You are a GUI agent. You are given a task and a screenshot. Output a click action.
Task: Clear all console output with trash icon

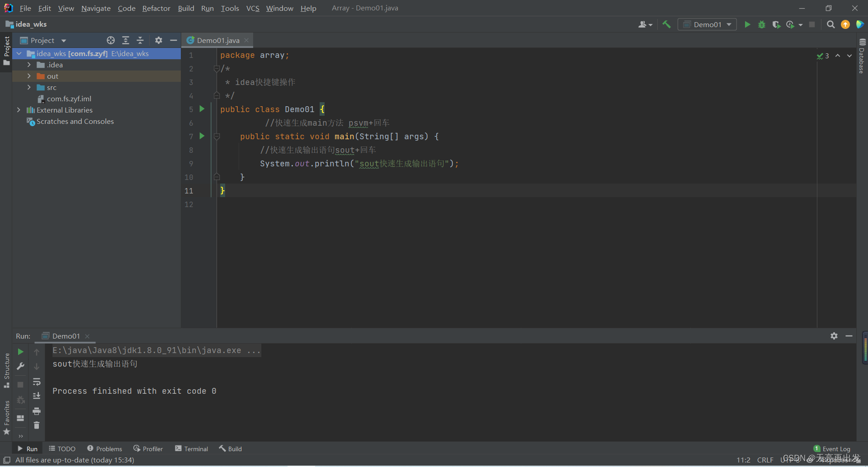[37, 425]
